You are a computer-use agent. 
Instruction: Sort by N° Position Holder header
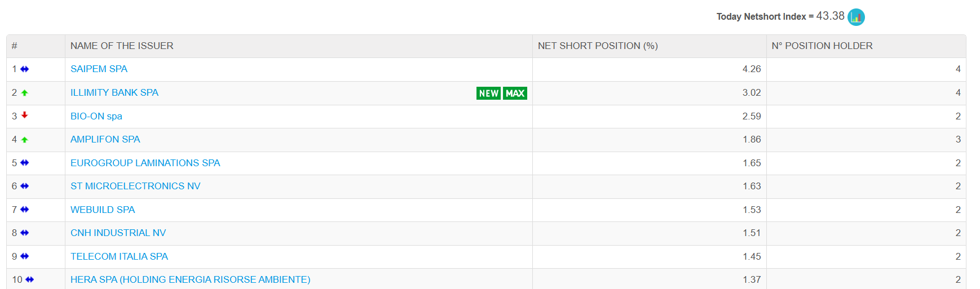(x=822, y=46)
